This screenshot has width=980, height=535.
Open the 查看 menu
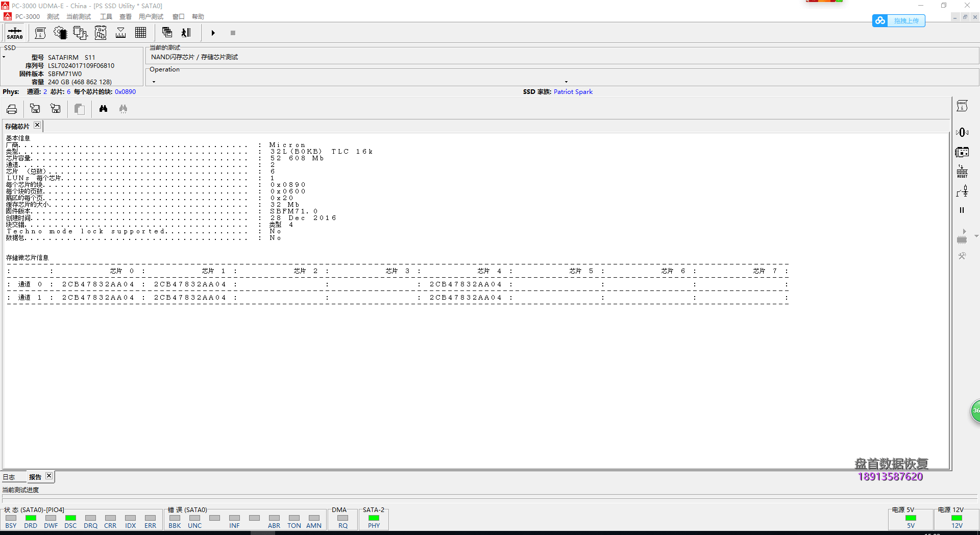click(126, 17)
